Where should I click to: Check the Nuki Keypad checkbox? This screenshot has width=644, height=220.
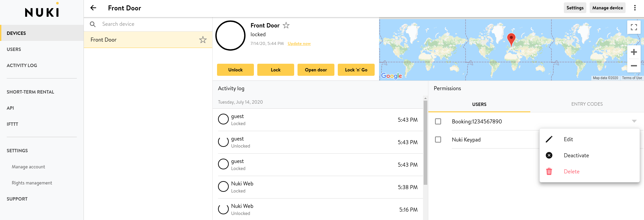tap(438, 140)
